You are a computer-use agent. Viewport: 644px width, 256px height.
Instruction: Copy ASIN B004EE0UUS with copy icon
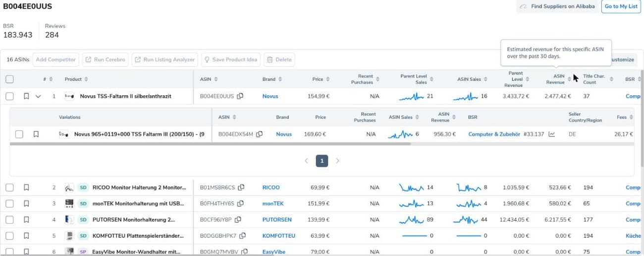point(240,96)
